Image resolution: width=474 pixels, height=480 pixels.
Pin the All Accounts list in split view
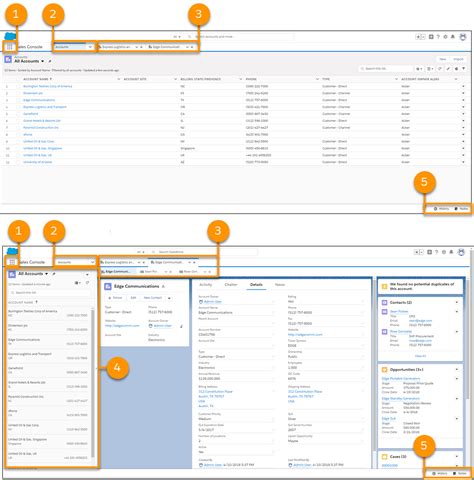point(54,274)
